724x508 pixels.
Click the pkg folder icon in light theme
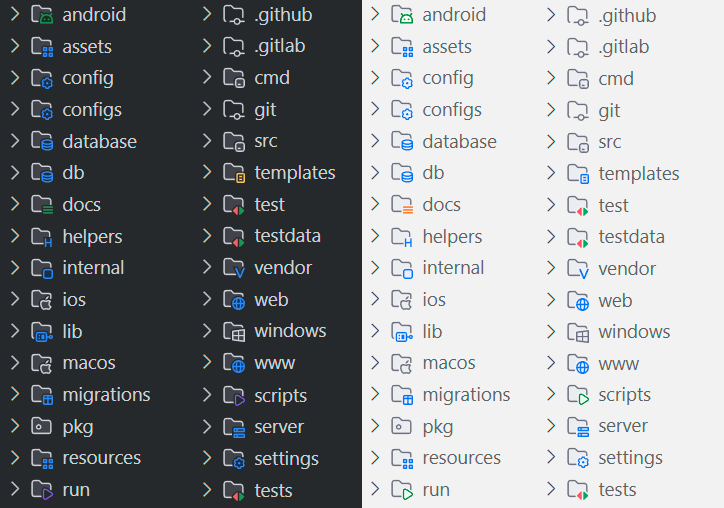[x=401, y=426]
